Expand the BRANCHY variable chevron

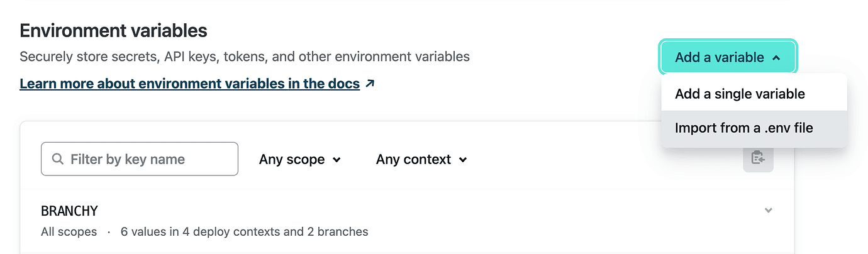768,210
